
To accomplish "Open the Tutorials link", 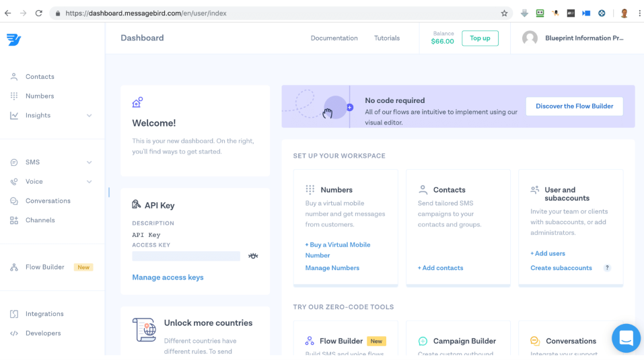I will 387,38.
